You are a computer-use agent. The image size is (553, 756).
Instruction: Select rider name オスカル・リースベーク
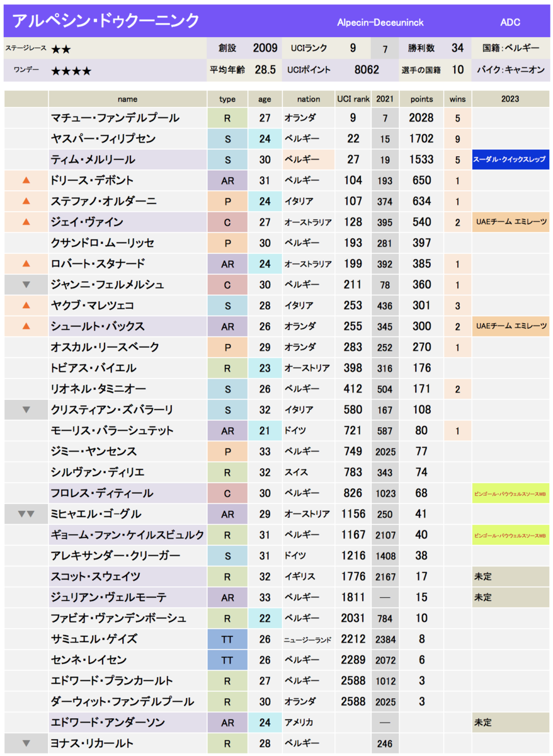(x=105, y=347)
